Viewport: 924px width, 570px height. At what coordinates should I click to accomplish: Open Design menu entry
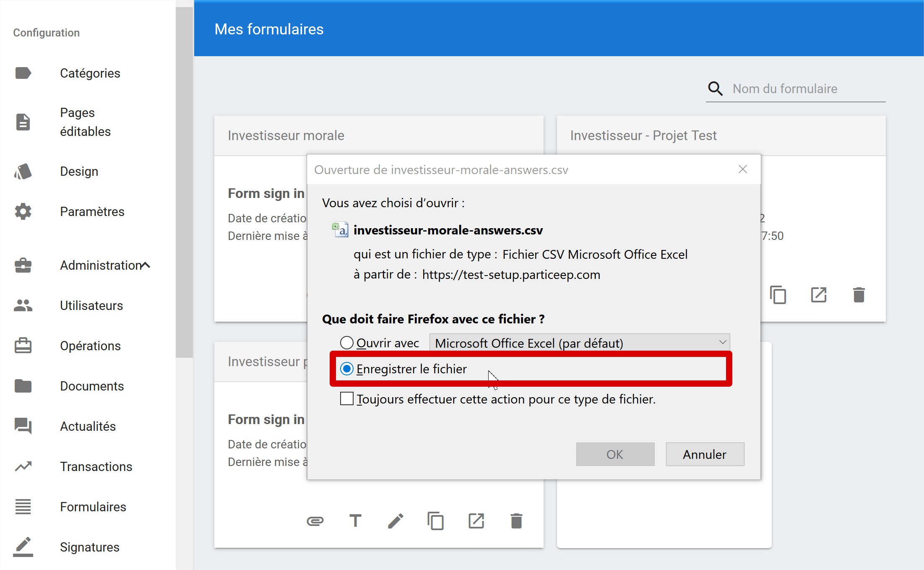pos(79,171)
